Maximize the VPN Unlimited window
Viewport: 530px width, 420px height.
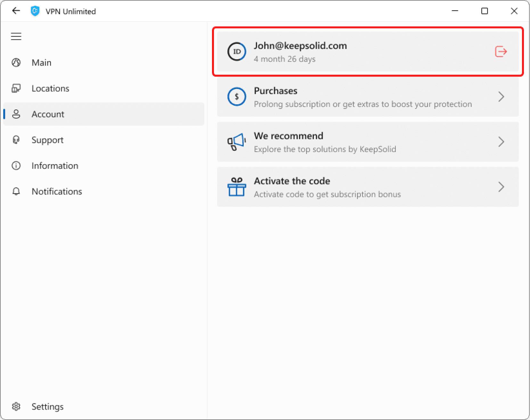point(485,11)
